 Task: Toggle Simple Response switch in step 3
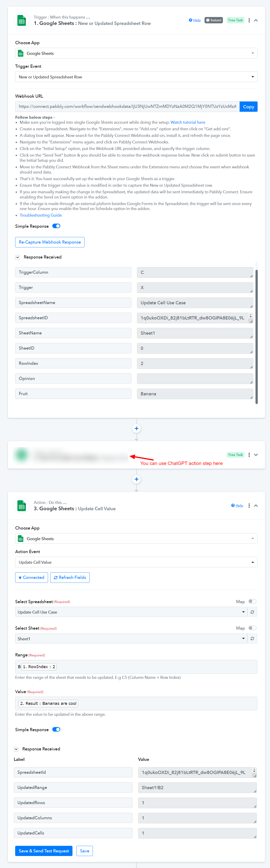[56, 730]
